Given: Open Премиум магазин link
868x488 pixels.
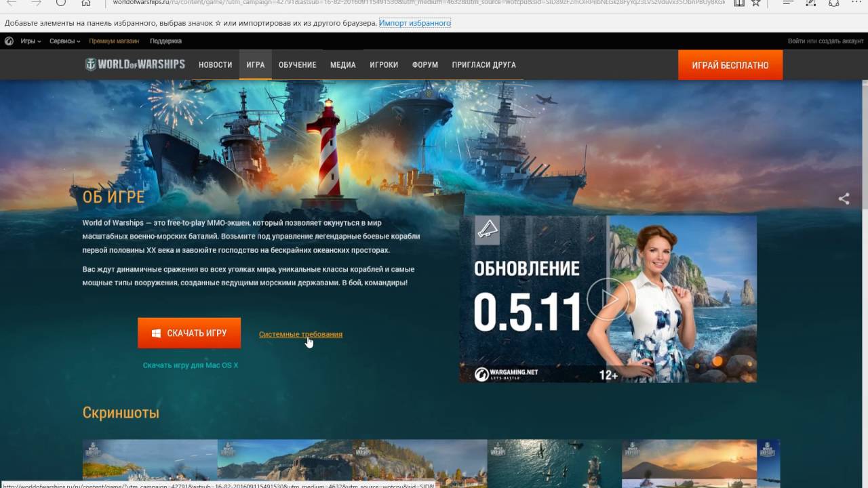Looking at the screenshot, I should [x=114, y=41].
